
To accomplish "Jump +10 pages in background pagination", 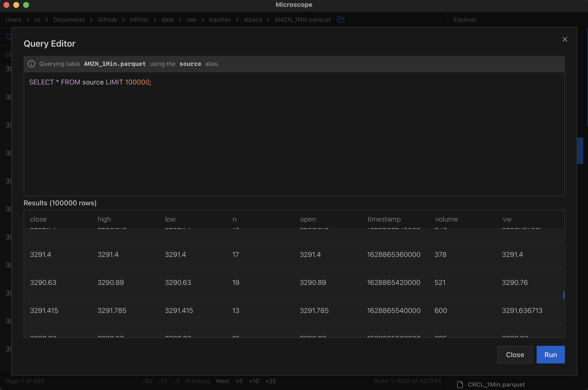I will tap(254, 381).
